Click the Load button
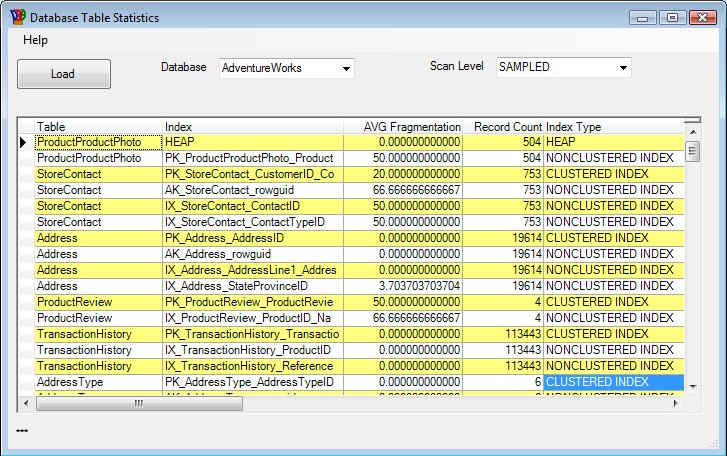This screenshot has height=456, width=727. (64, 74)
